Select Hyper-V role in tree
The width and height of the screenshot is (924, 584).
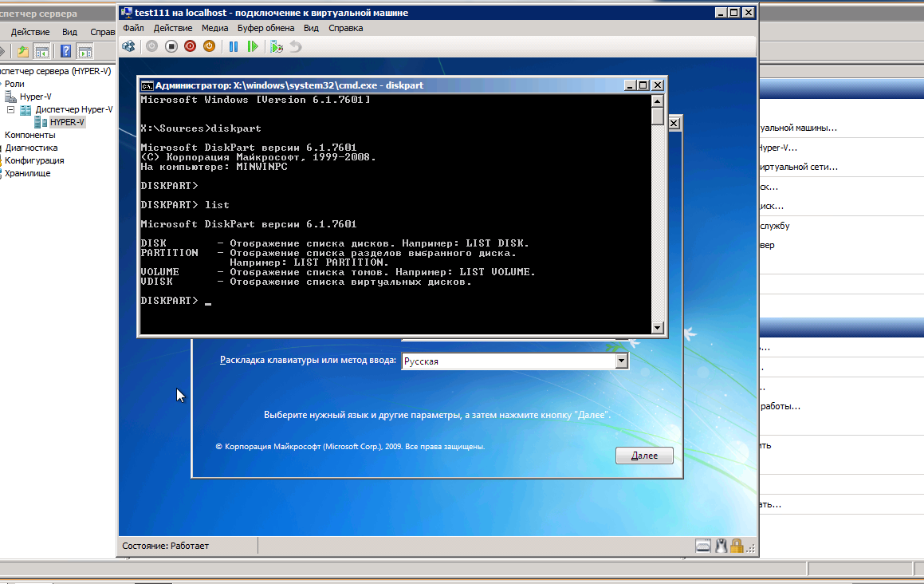35,97
